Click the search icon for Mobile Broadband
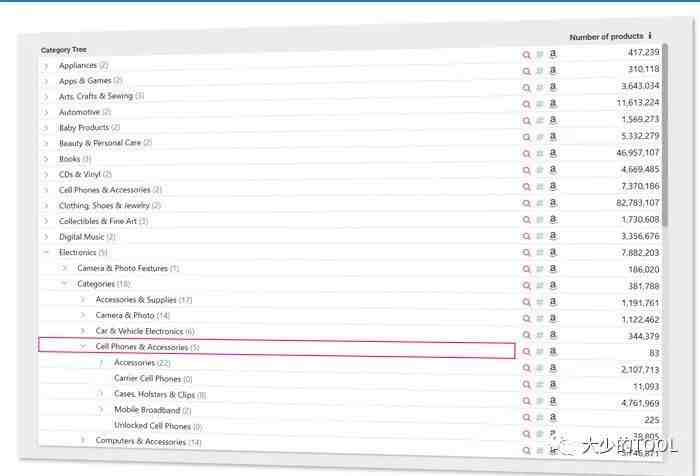Viewport: 700px width, 476px height. coord(527,418)
